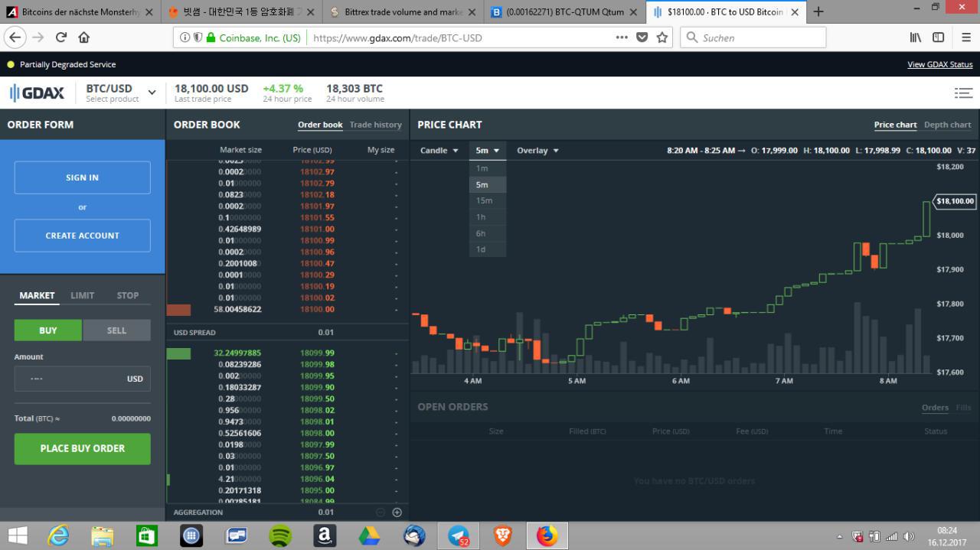The width and height of the screenshot is (980, 550).
Task: Choose 1h interval option
Action: pos(487,217)
